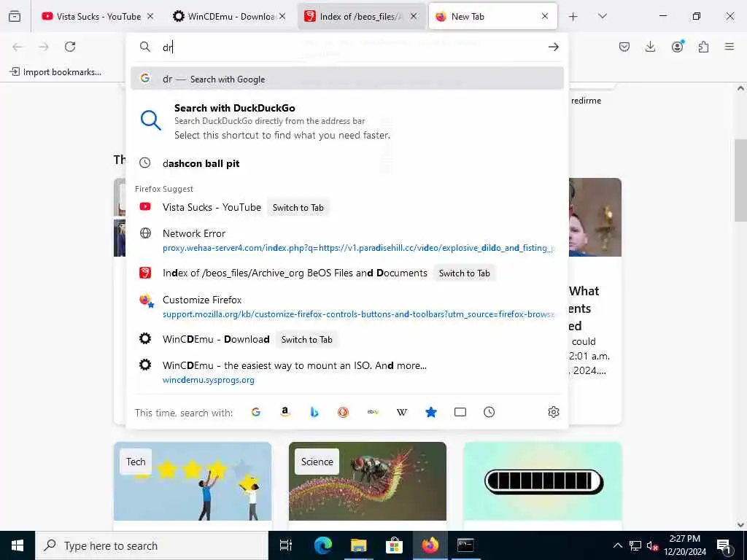
Task: Switch to the WinCDEmu - Download tab
Action: [x=230, y=16]
